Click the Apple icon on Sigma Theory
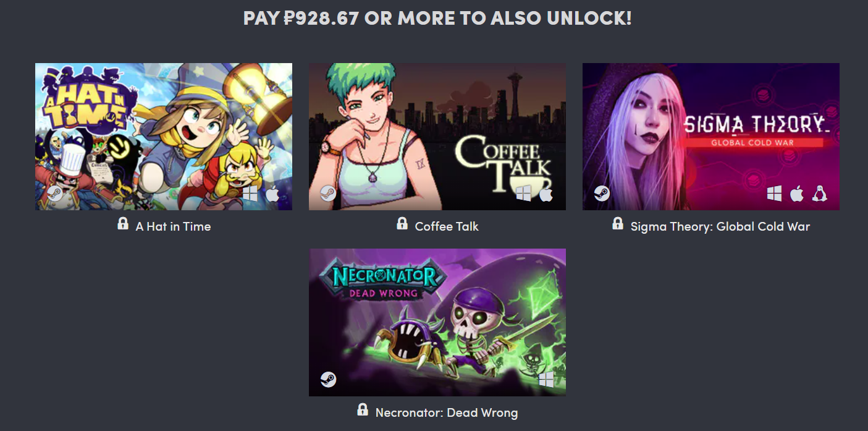The width and height of the screenshot is (868, 431). click(797, 194)
